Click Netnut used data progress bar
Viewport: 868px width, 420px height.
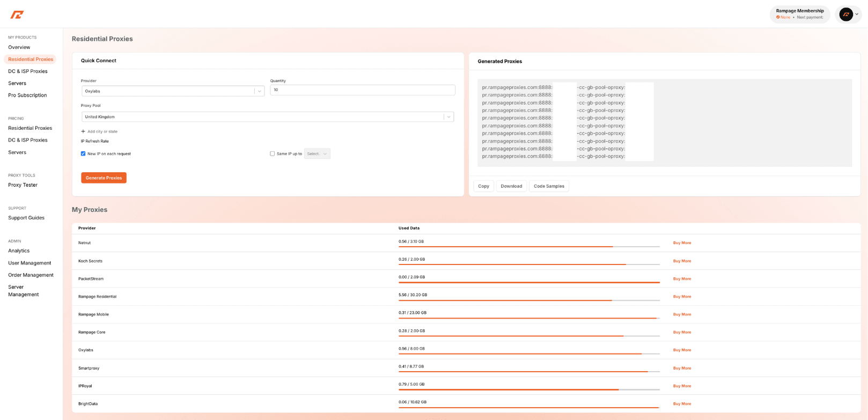point(529,247)
